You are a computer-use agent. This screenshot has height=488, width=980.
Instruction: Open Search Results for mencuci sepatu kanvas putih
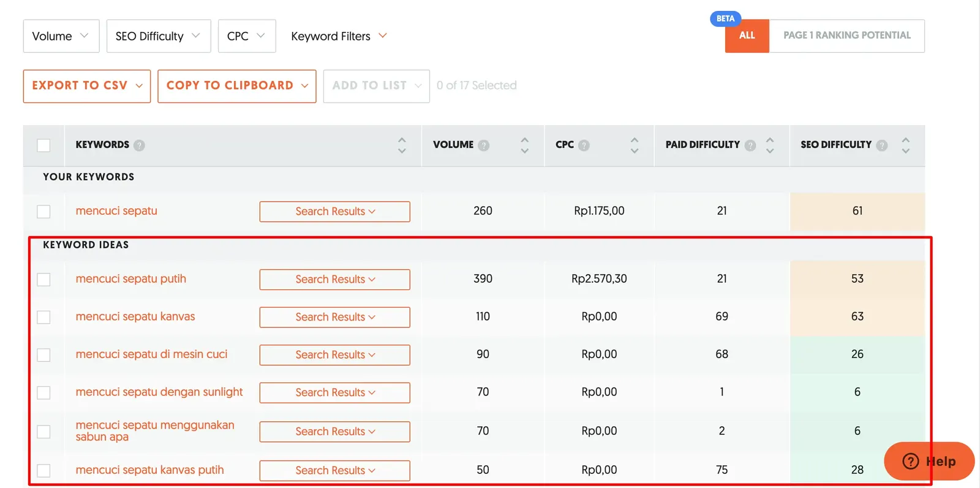pos(335,470)
